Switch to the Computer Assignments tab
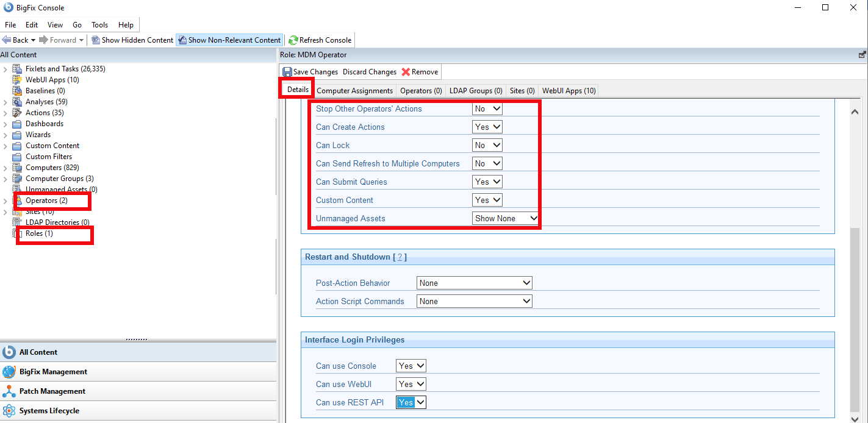868x423 pixels. [x=354, y=90]
